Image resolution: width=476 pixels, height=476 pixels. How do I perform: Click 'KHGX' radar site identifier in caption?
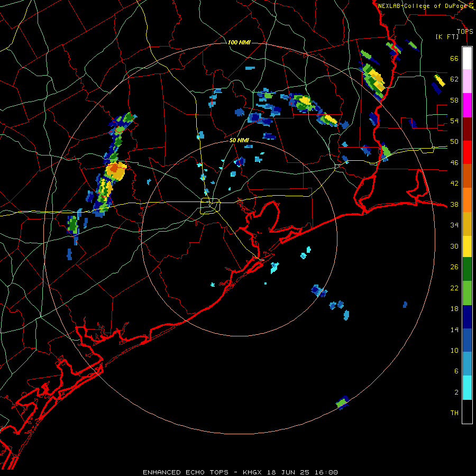(x=252, y=472)
